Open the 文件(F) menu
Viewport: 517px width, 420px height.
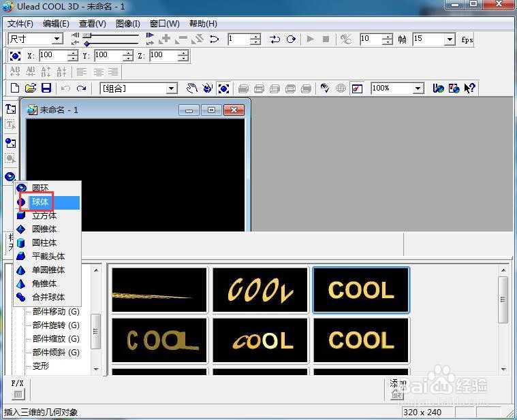coord(20,24)
